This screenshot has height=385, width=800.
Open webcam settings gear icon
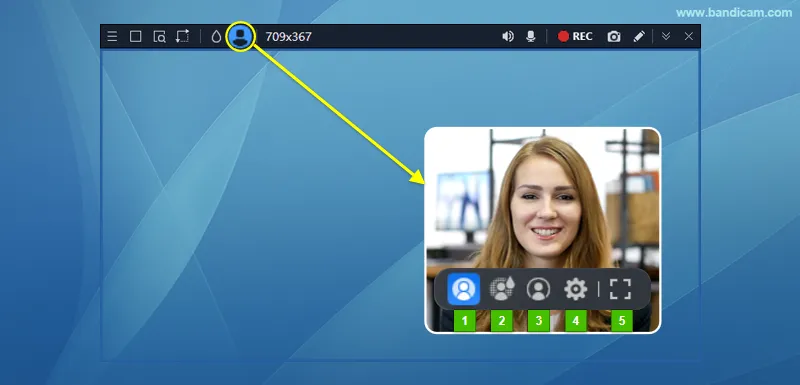click(576, 289)
